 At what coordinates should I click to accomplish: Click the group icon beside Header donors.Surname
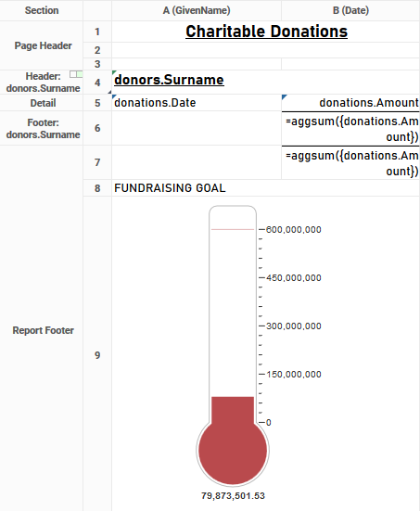coord(76,74)
